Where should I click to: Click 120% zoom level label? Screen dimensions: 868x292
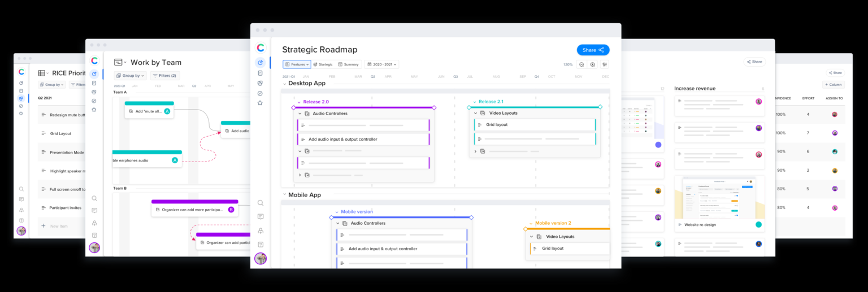[x=568, y=64]
